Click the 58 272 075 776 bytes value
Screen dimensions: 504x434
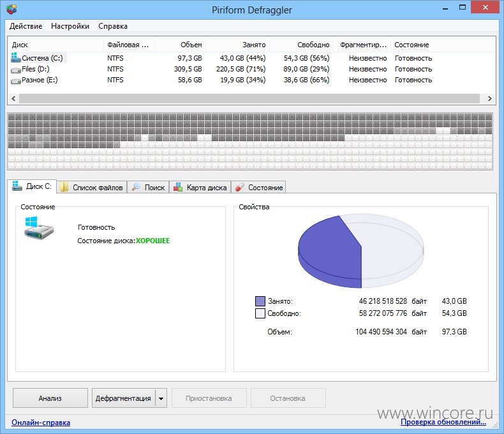[383, 313]
